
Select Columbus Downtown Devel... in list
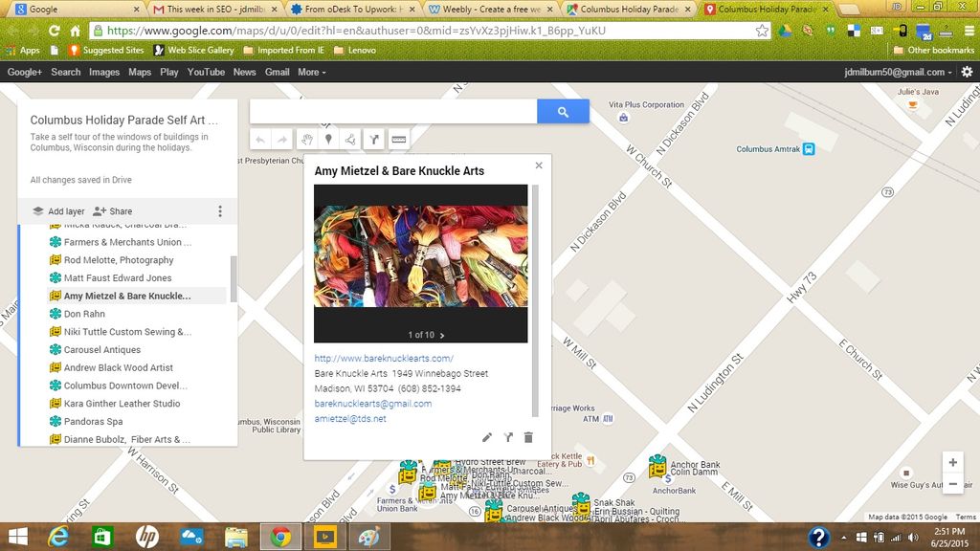point(125,386)
